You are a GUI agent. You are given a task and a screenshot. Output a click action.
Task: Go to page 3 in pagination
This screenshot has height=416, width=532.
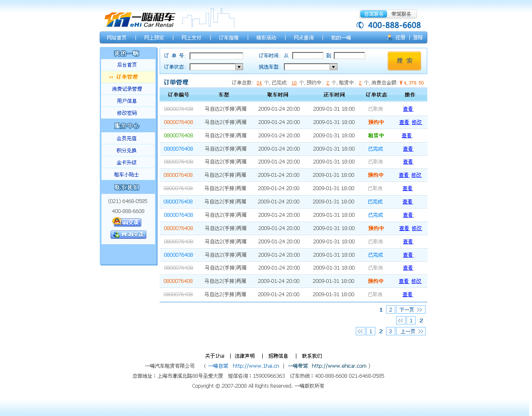click(390, 331)
